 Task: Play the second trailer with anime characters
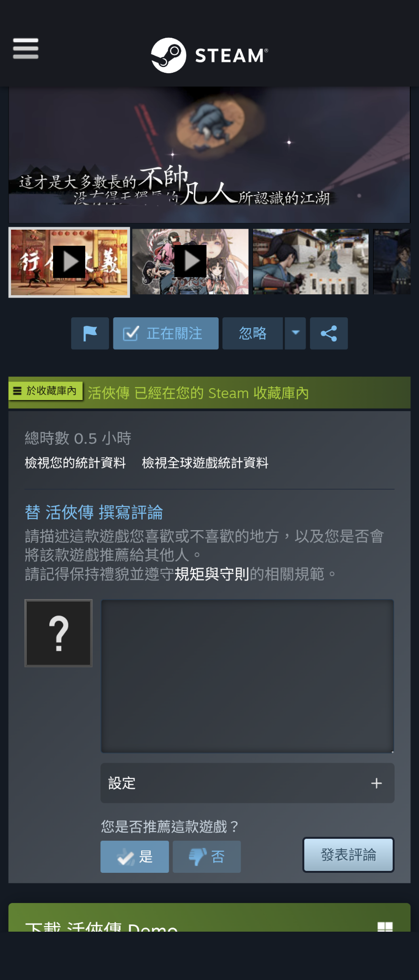point(190,262)
